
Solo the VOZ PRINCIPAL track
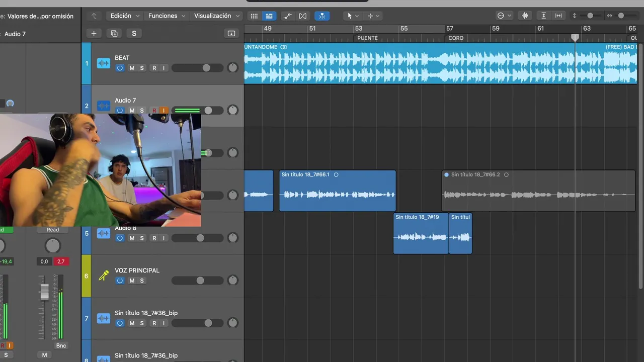(x=142, y=281)
